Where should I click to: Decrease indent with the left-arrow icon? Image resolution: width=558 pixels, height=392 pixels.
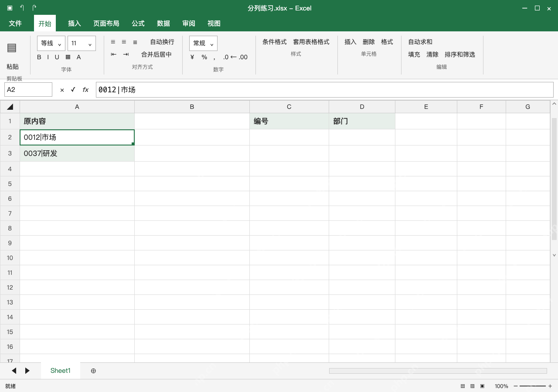coord(114,54)
